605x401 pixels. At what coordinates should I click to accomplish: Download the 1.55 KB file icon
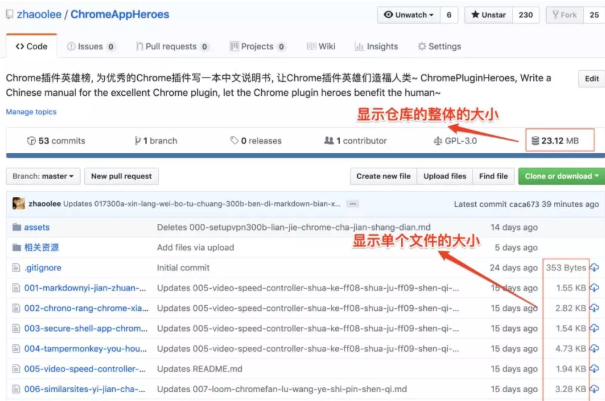(x=595, y=288)
